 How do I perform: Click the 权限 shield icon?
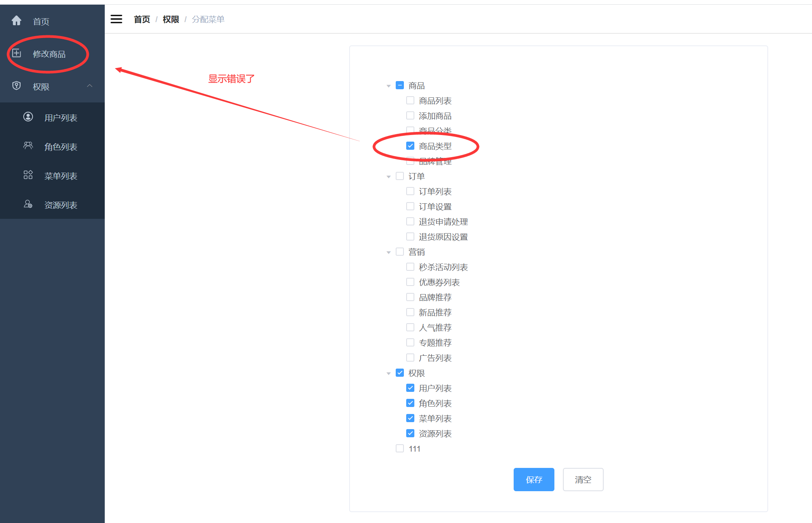pos(16,86)
